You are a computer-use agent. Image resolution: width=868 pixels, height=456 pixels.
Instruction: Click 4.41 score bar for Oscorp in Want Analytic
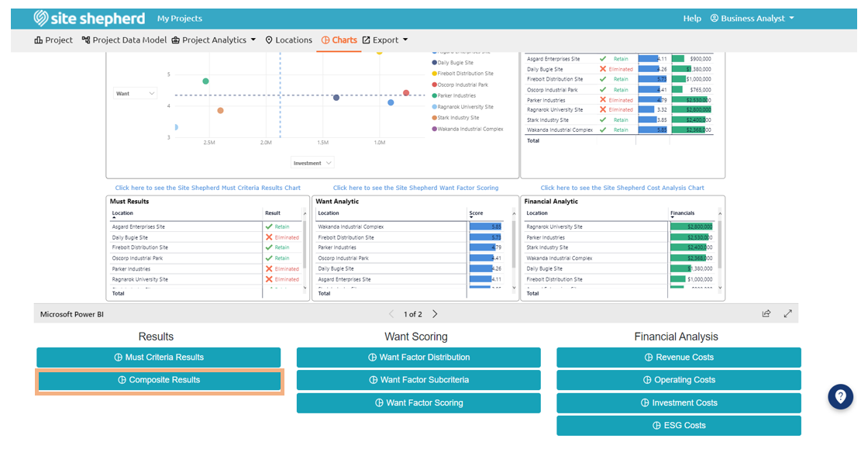(485, 258)
